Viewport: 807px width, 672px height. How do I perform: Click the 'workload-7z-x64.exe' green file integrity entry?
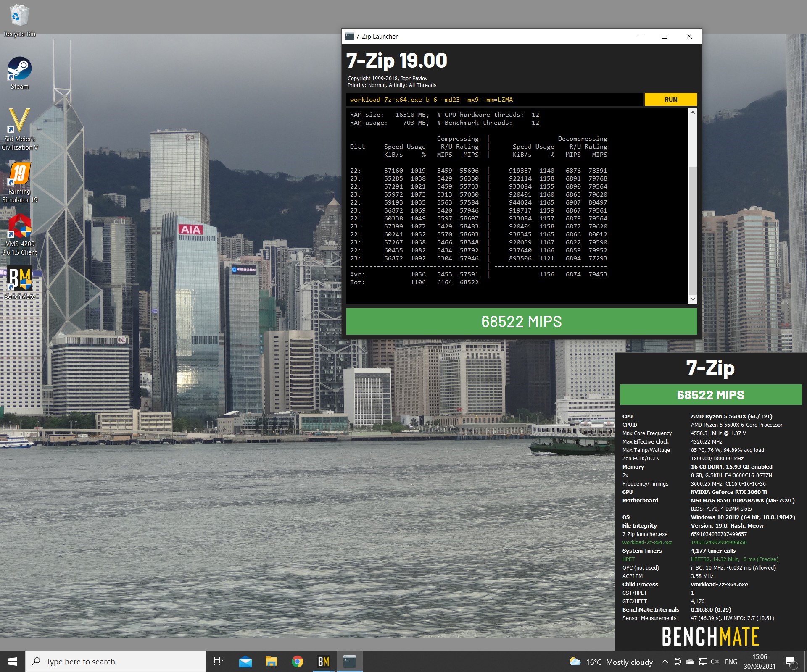(x=647, y=542)
